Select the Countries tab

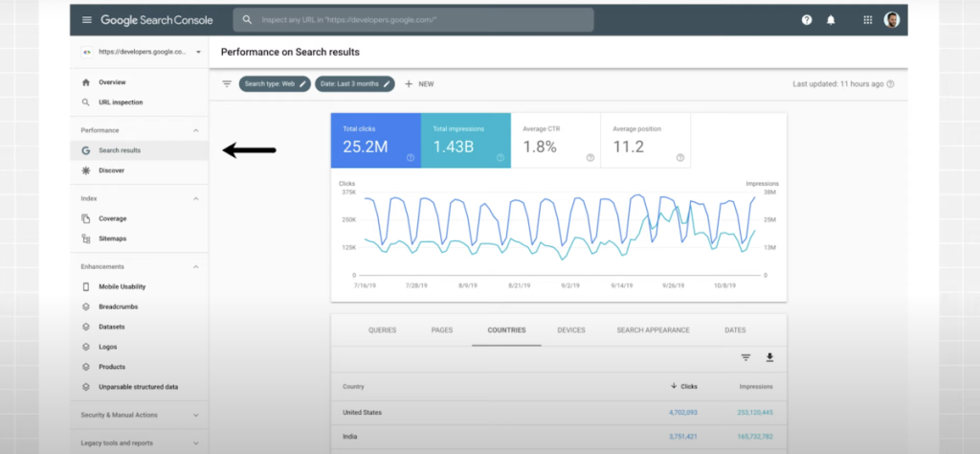506,330
